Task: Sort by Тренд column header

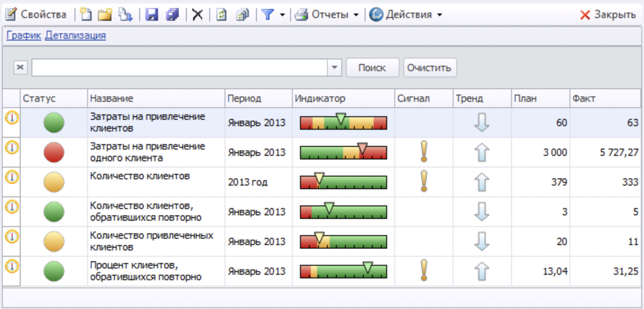Action: click(482, 98)
